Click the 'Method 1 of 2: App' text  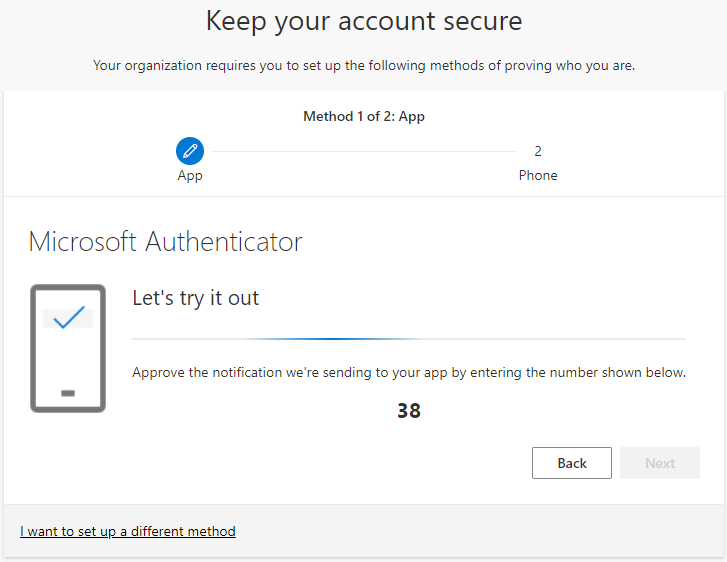coord(364,116)
